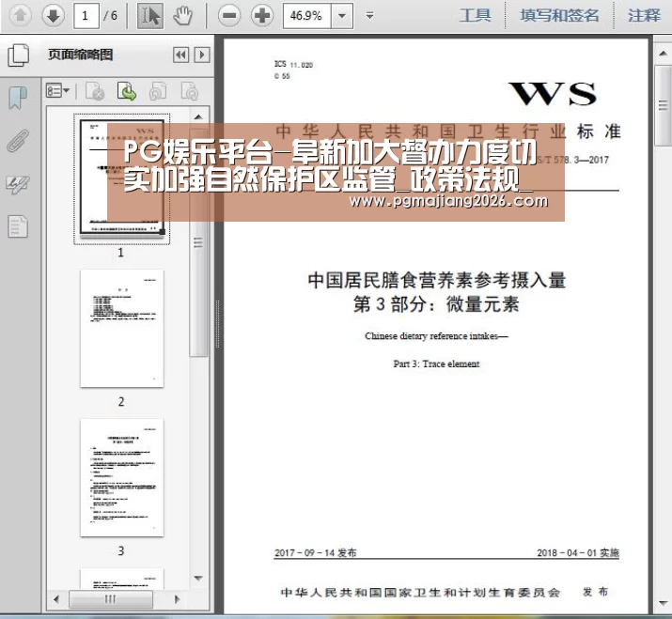Click the 页面缩略图 panel title
This screenshot has height=619, width=672.
80,54
